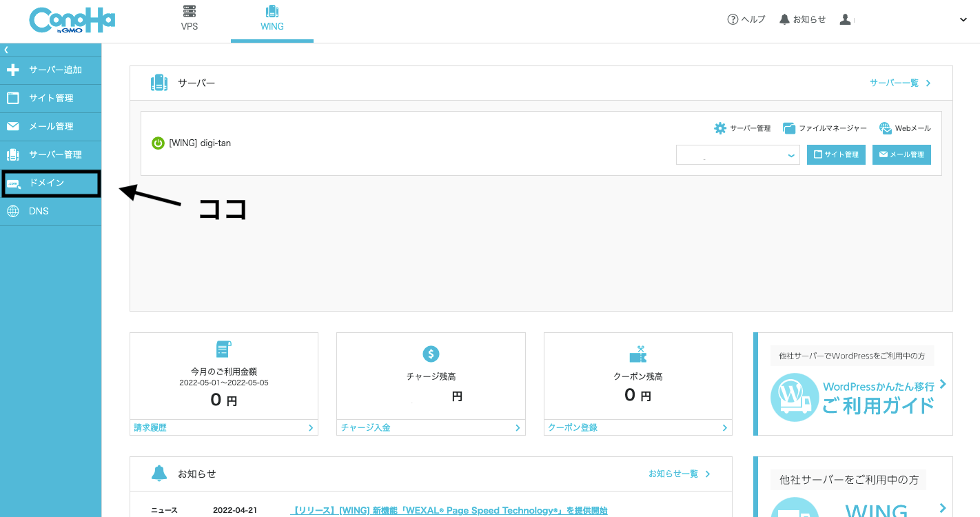Select サーバー追加 in the sidebar

tap(50, 70)
